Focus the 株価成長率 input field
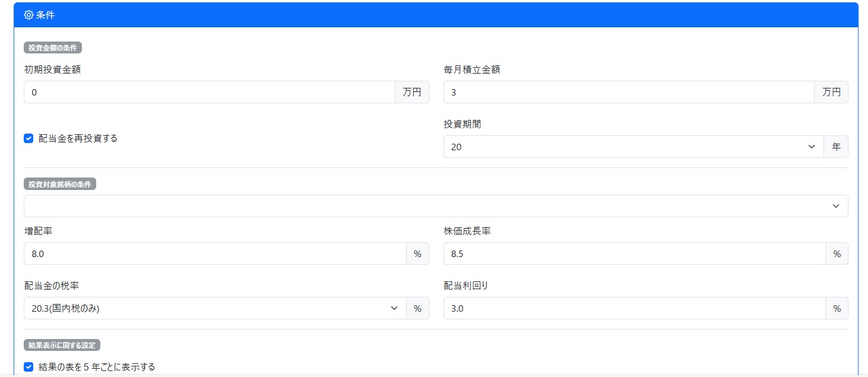This screenshot has height=377, width=868. point(634,254)
